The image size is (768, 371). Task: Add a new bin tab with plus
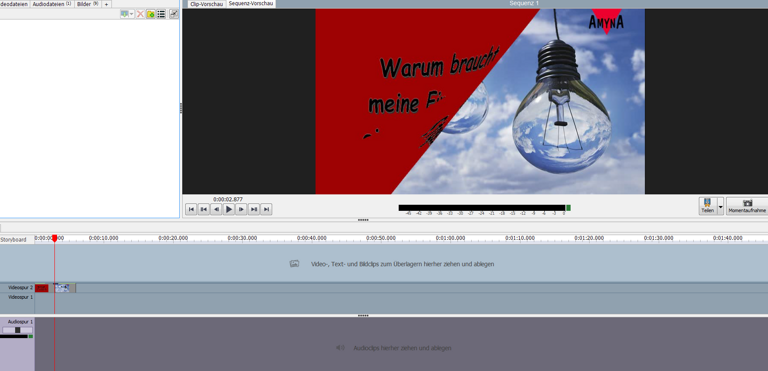click(x=106, y=4)
